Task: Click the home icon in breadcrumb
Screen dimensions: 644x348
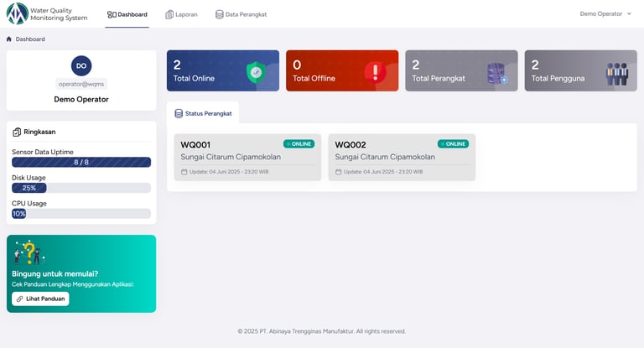Action: [x=9, y=39]
